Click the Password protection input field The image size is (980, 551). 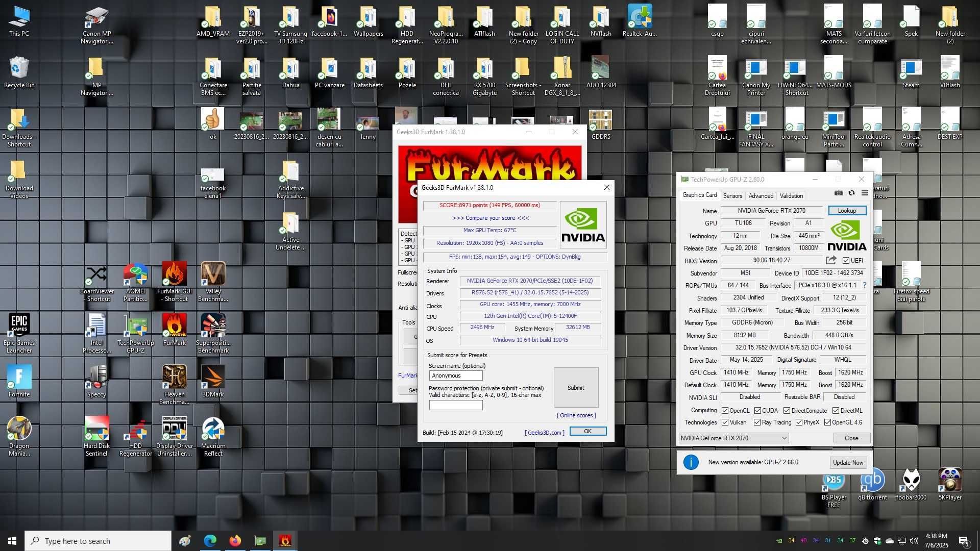tap(456, 405)
